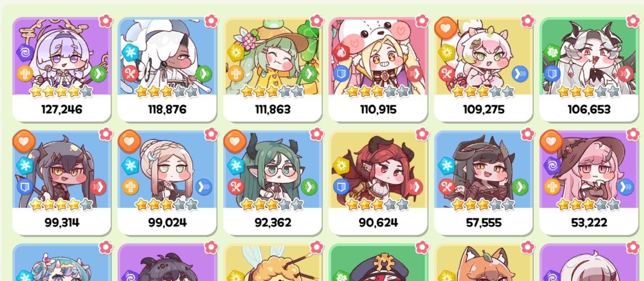Click the orange heart on the 99,024 card
The image size is (644, 281).
[x=129, y=141]
